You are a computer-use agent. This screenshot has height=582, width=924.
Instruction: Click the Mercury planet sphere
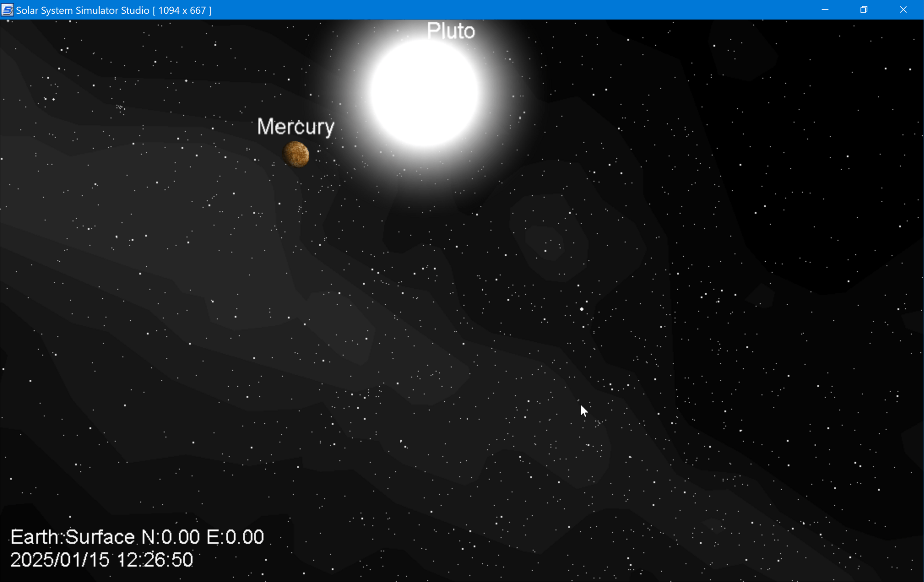click(x=296, y=154)
